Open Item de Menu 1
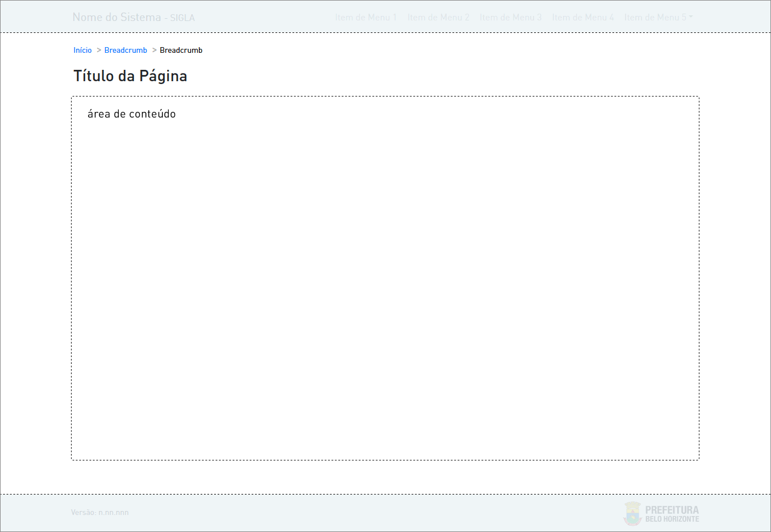The height and width of the screenshot is (532, 771). 366,18
